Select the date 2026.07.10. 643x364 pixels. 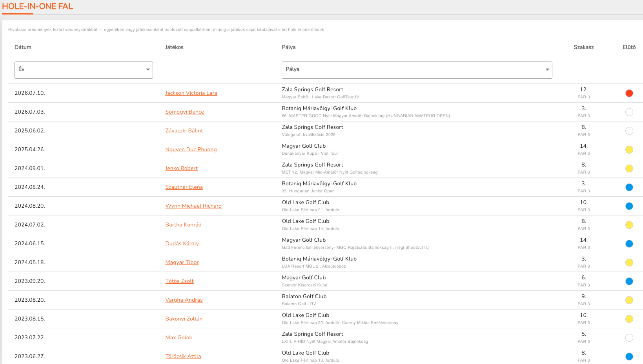(x=30, y=93)
